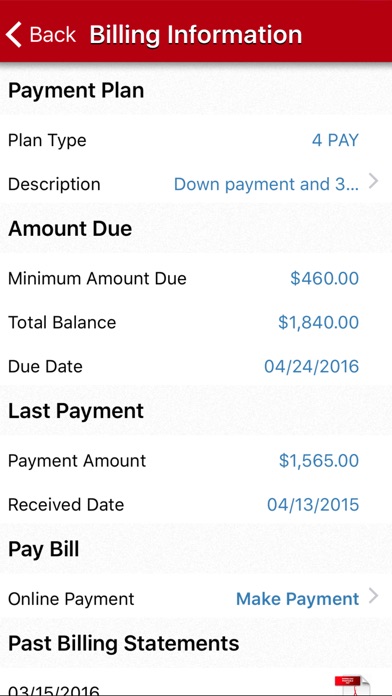Tap the Online Payment row label
The width and height of the screenshot is (392, 696).
(x=71, y=599)
